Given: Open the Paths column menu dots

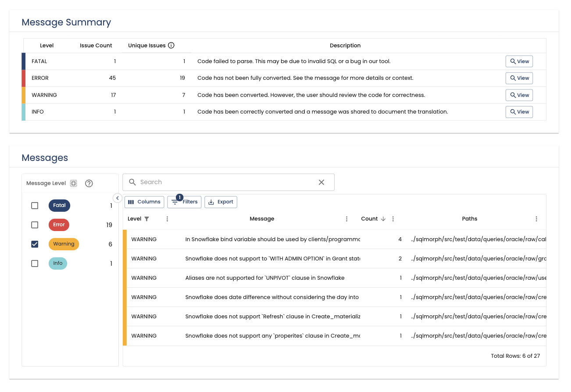Looking at the screenshot, I should point(536,219).
